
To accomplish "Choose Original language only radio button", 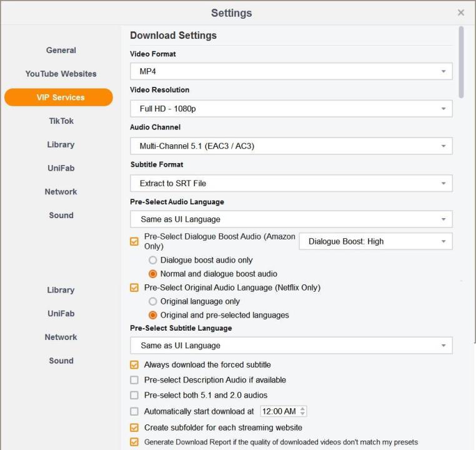I will (152, 301).
